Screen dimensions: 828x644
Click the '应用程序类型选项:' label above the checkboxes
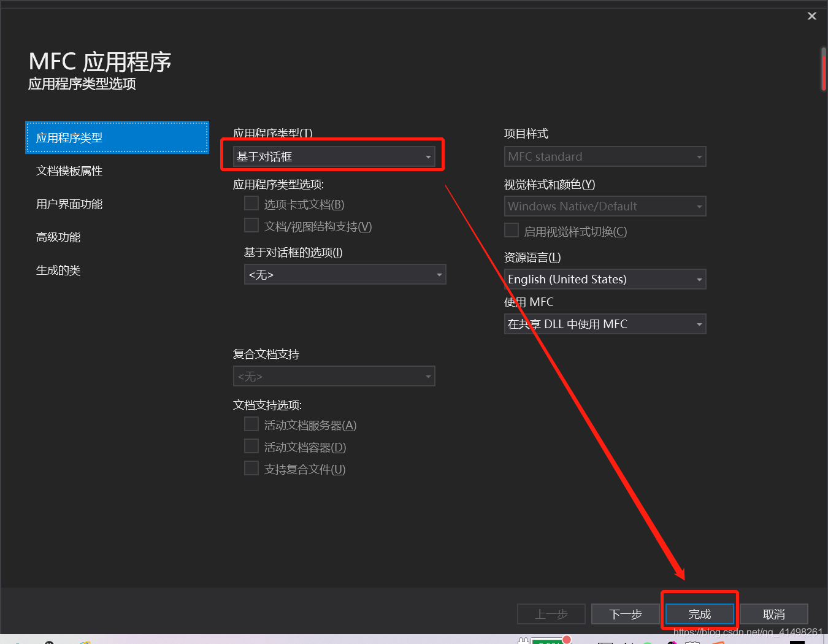[278, 185]
